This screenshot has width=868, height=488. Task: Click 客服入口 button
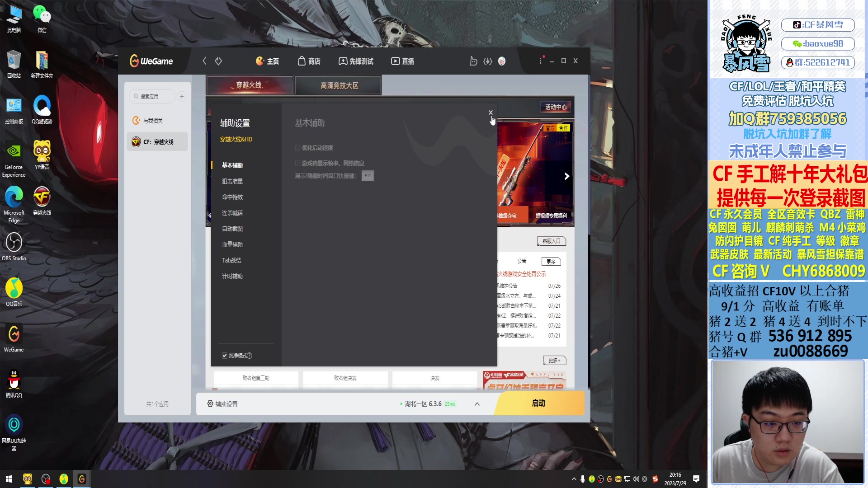click(x=552, y=241)
